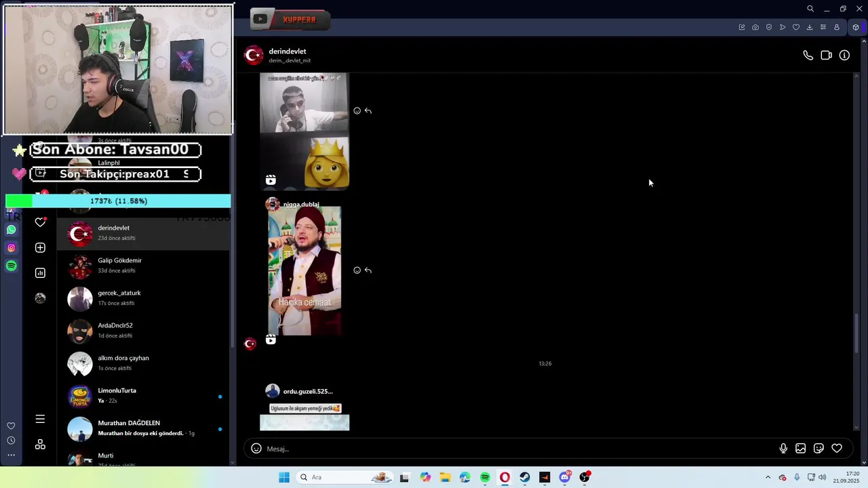The image size is (868, 488).
Task: Open the Instagram profile avatar icon
Action: (x=40, y=298)
